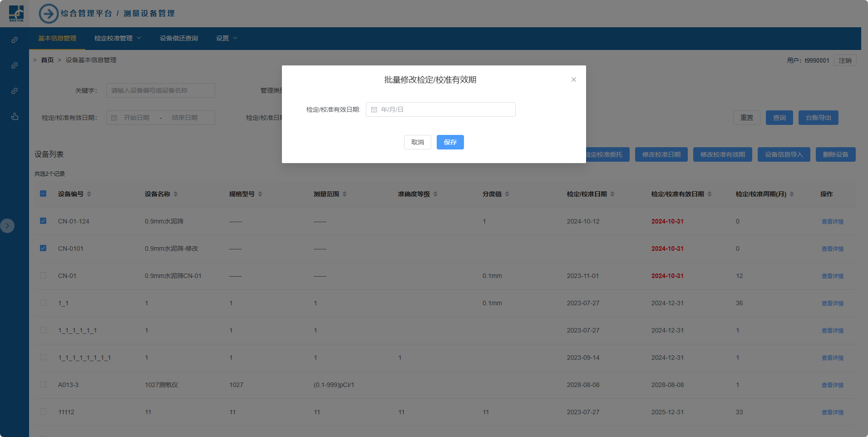This screenshot has height=437, width=868.
Task: Open the 检定校准管理 dropdown menu
Action: [118, 39]
